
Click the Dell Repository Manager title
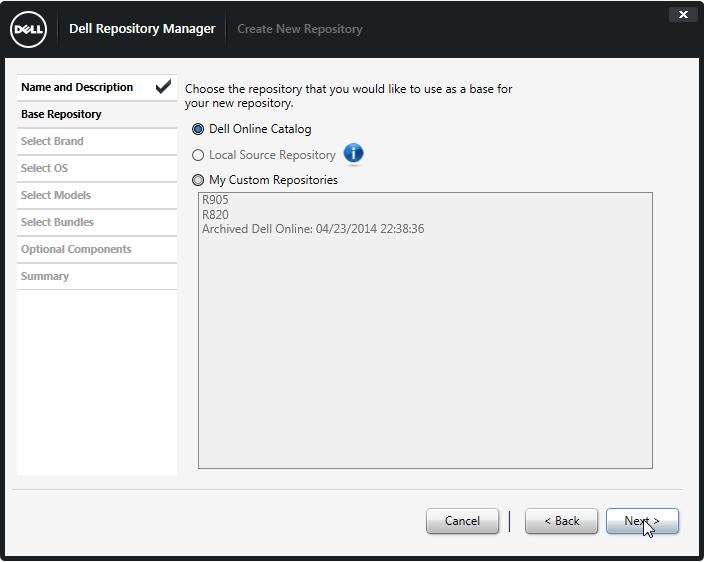pyautogui.click(x=142, y=29)
